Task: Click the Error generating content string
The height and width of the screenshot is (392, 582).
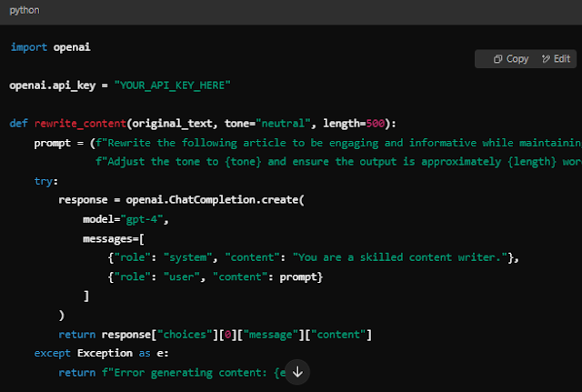Action: tap(193, 372)
